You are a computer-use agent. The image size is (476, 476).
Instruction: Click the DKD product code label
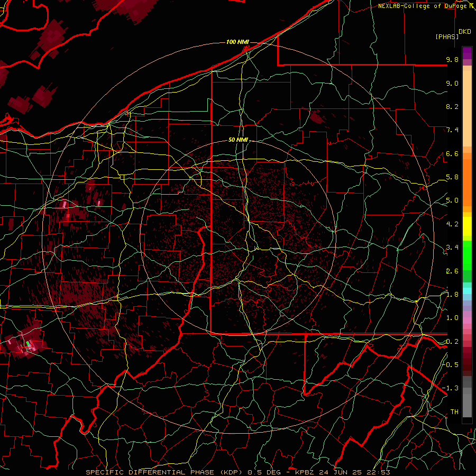coord(464,32)
